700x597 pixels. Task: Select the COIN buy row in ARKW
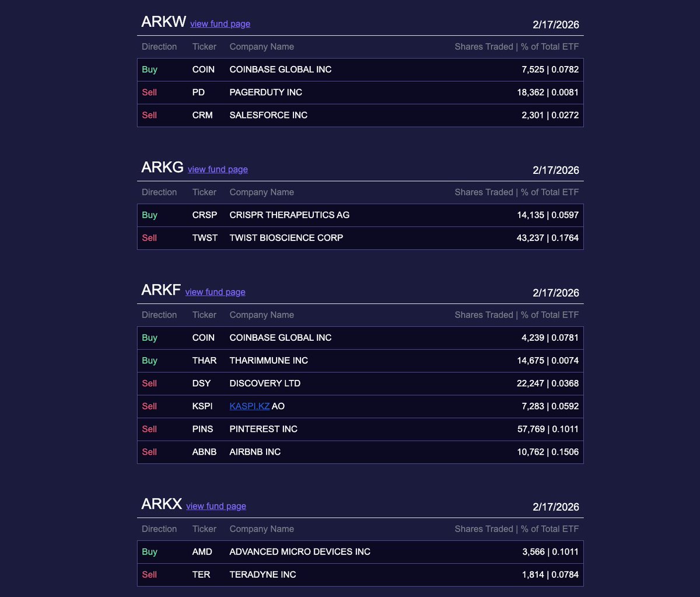point(360,69)
